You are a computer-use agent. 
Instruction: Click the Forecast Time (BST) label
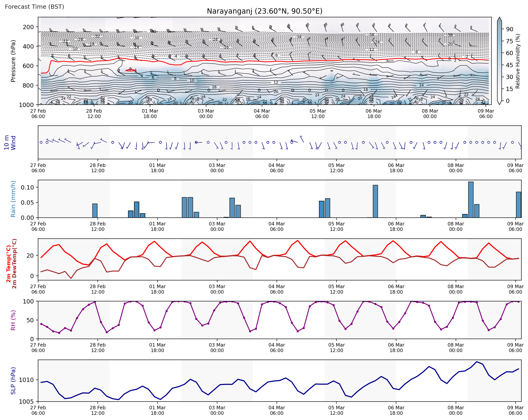pyautogui.click(x=35, y=7)
